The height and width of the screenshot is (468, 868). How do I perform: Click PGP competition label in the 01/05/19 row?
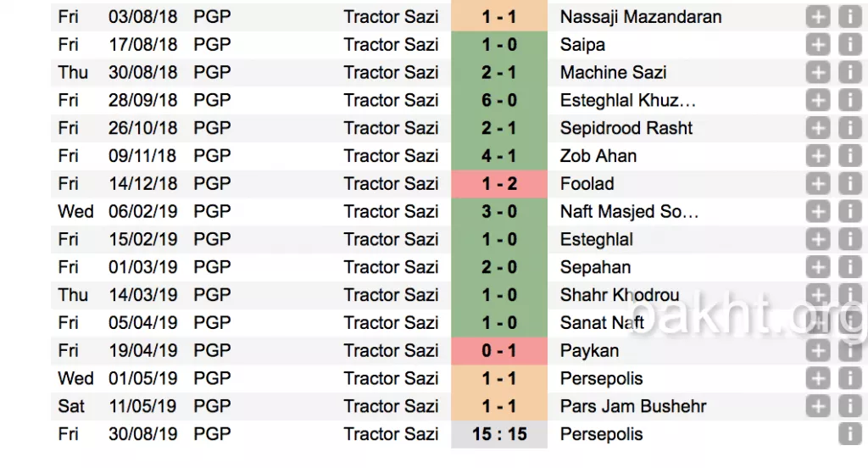(212, 378)
